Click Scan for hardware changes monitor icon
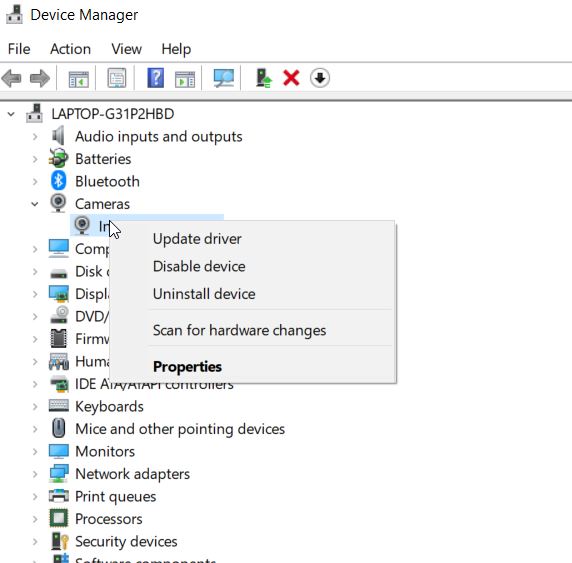Image resolution: width=572 pixels, height=563 pixels. coord(224,78)
